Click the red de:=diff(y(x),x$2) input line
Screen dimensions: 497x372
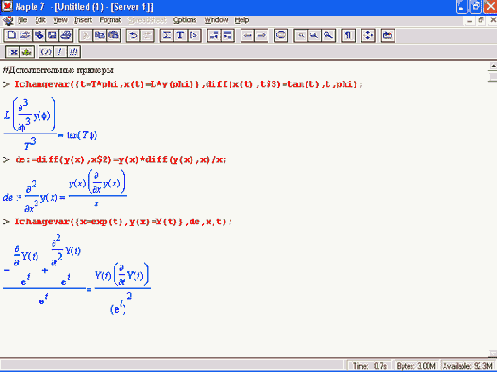coord(120,160)
